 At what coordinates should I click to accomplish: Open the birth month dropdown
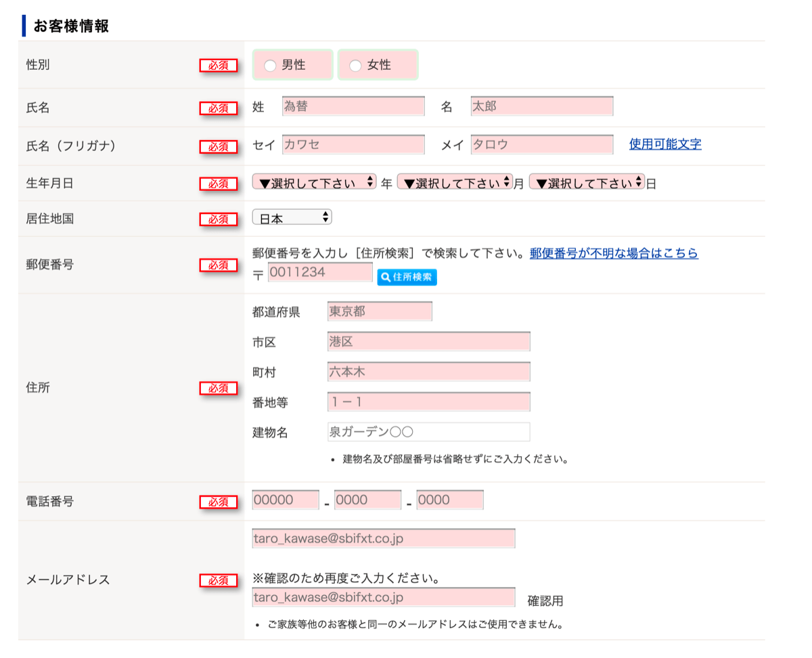click(455, 183)
